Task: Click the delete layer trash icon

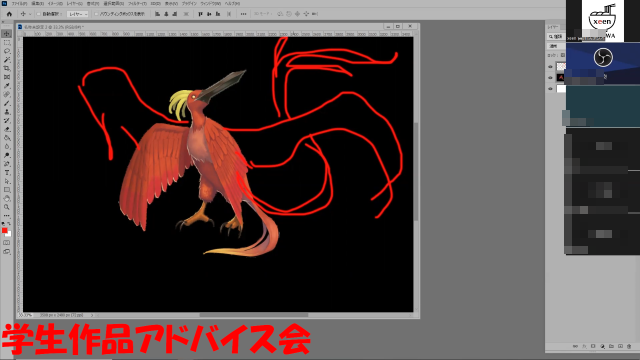Action: [629, 346]
